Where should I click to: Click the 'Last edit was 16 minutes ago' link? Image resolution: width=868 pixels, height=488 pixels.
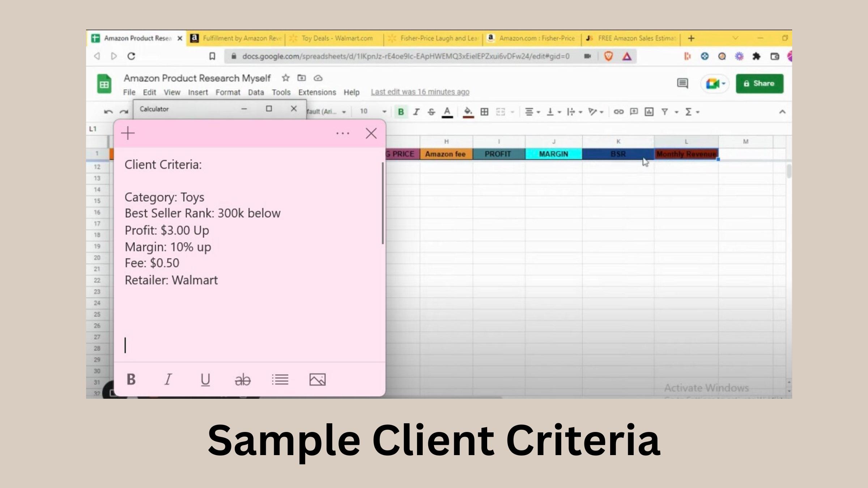(x=420, y=92)
